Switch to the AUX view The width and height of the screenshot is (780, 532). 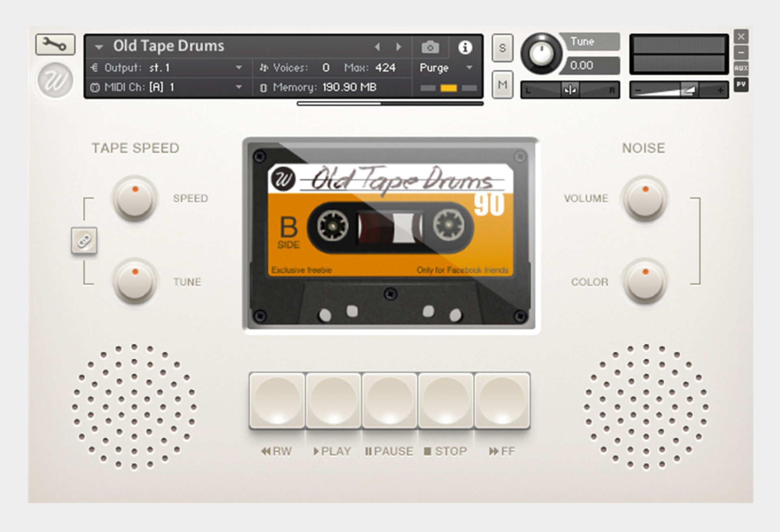coord(742,68)
